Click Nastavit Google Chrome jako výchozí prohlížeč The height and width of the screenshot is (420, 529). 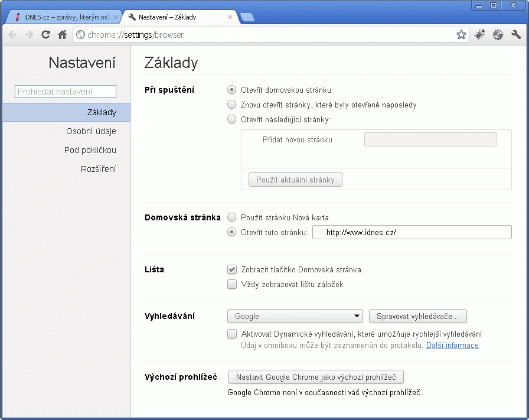coord(316,377)
